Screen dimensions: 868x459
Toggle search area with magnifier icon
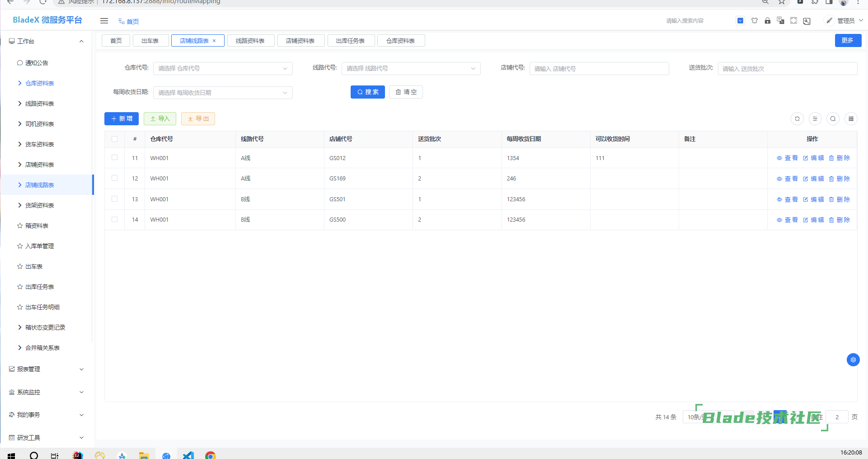[x=833, y=119]
